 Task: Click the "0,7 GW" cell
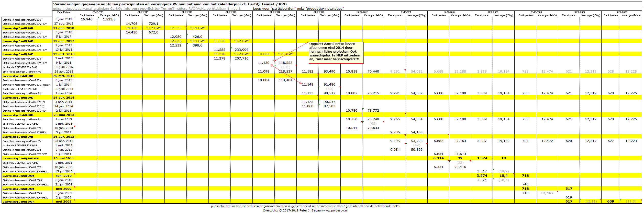pos(153,28)
